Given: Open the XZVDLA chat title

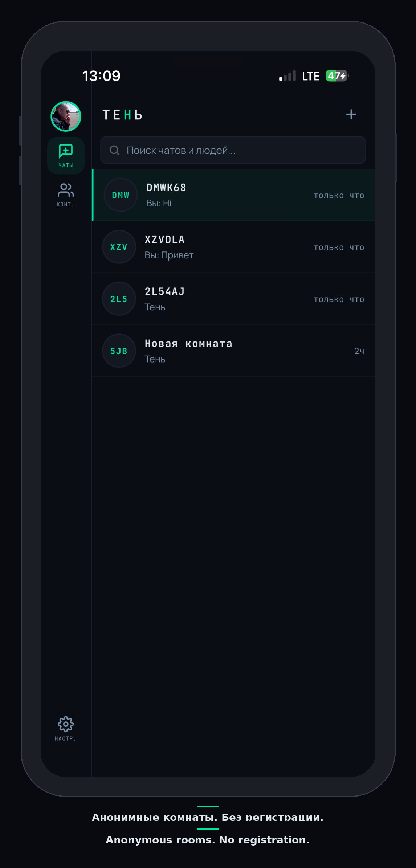Looking at the screenshot, I should (165, 239).
